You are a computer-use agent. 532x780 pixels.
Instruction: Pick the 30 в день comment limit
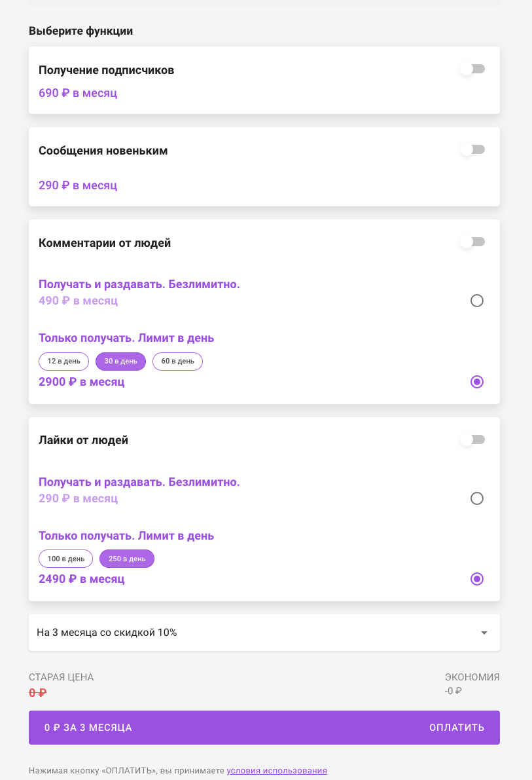[120, 361]
